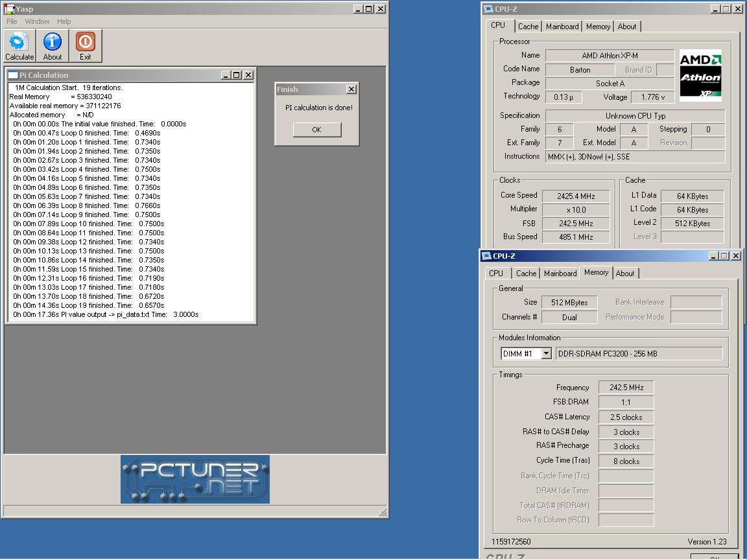Click the Exit toolbar icon in Yasp
The height and width of the screenshot is (560, 747).
coord(86,46)
